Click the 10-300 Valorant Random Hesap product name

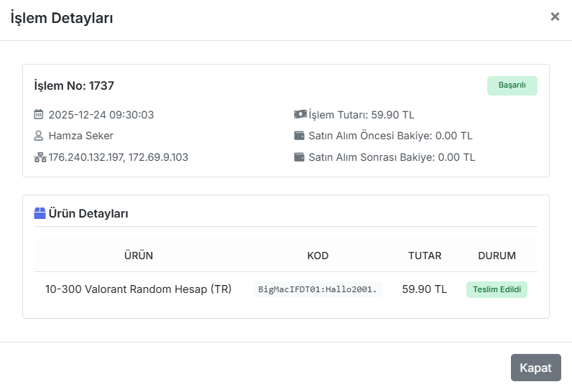point(138,289)
